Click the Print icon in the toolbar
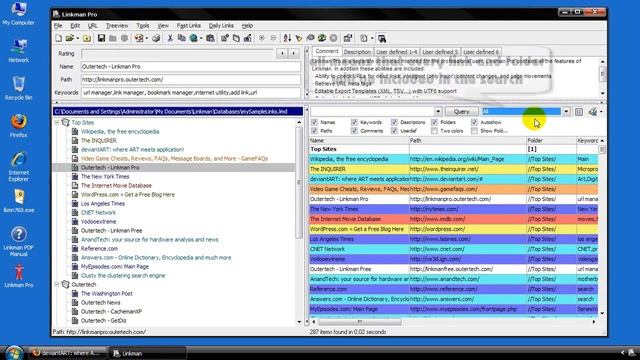This screenshot has height=360, width=640. pos(156,38)
